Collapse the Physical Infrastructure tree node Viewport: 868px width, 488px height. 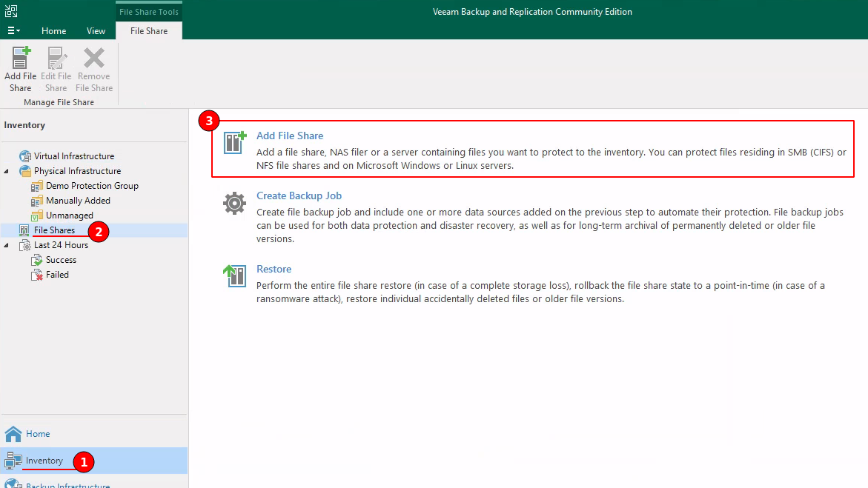(7, 171)
